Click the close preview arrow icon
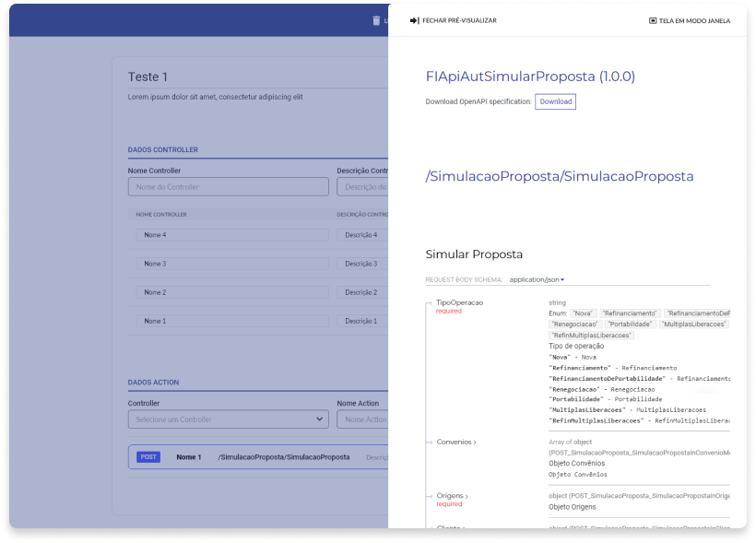 point(415,20)
